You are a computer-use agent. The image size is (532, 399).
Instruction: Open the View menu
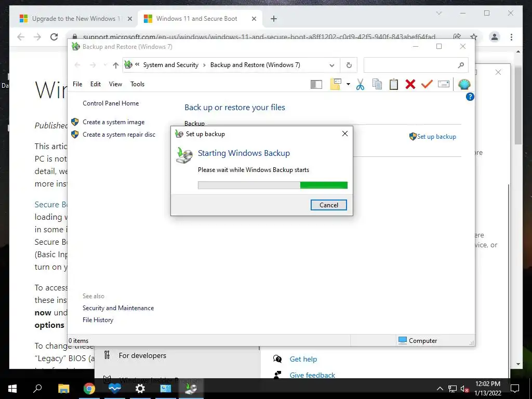pos(115,84)
